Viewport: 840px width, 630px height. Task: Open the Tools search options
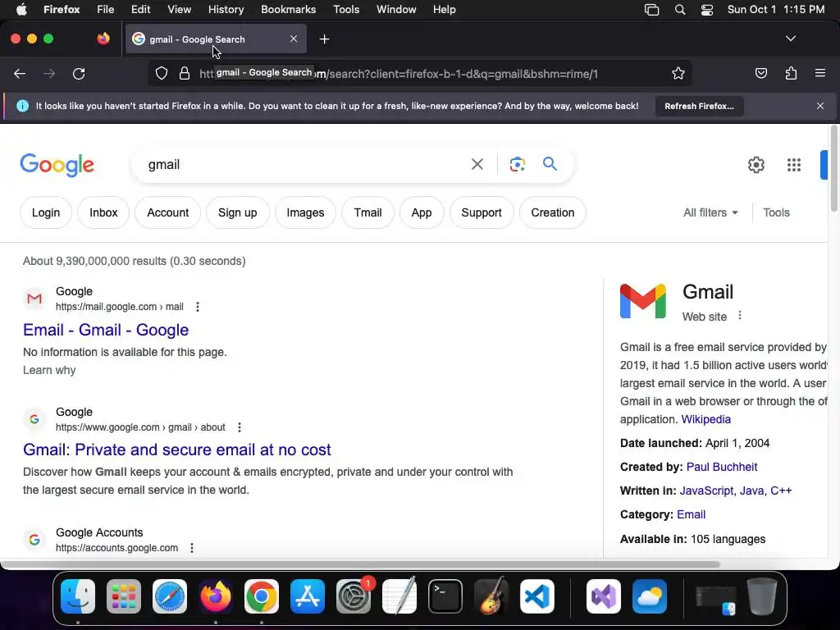tap(776, 212)
